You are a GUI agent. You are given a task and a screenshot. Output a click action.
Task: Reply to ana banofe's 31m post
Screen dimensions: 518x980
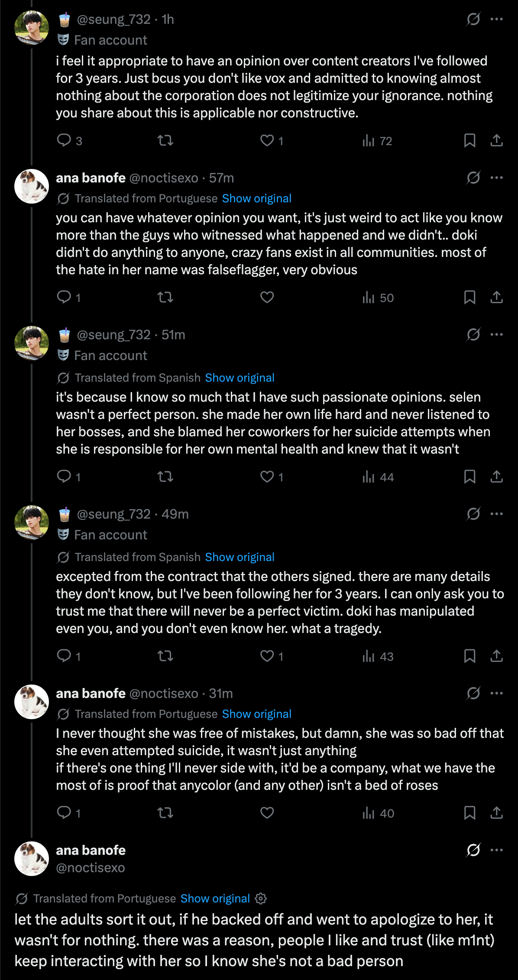click(x=64, y=813)
